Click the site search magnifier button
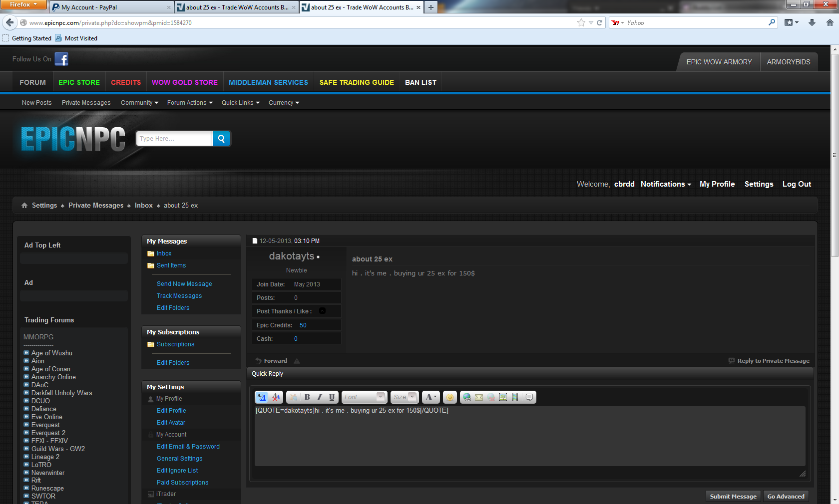Image resolution: width=839 pixels, height=504 pixels. point(221,139)
